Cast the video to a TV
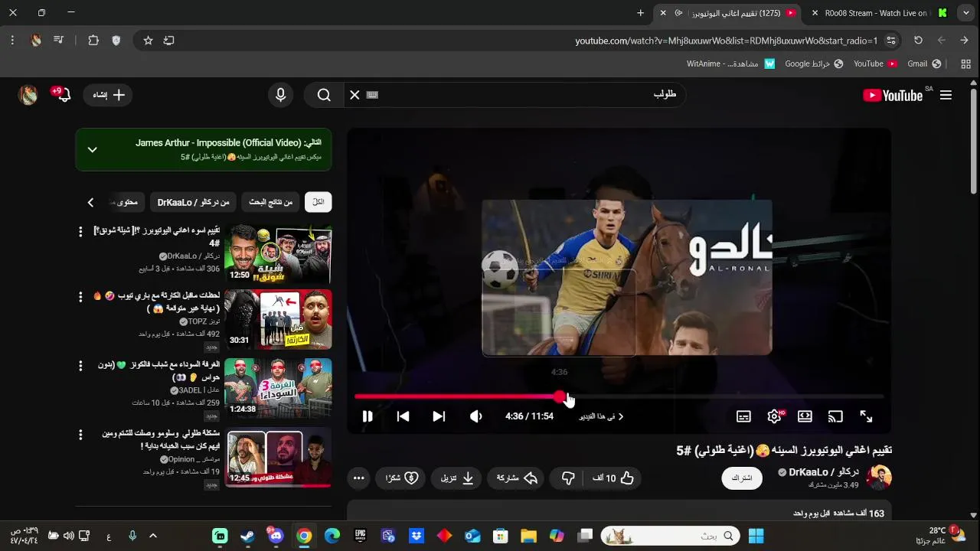 pyautogui.click(x=835, y=416)
